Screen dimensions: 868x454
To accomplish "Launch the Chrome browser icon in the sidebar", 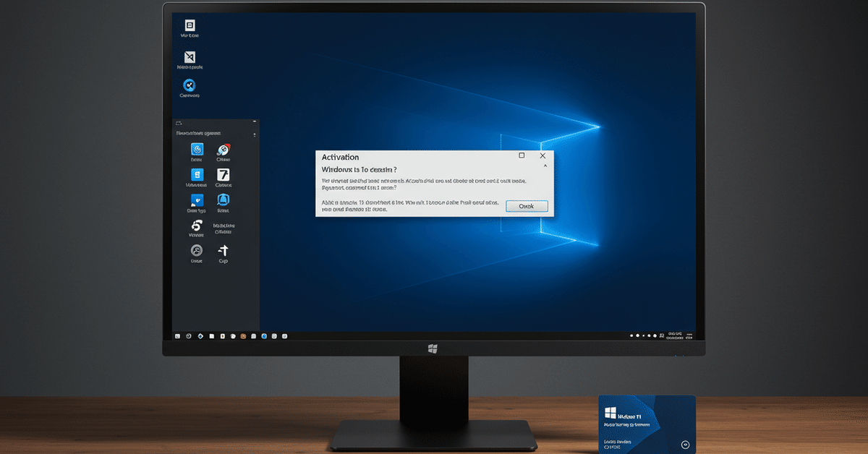I will 224,150.
